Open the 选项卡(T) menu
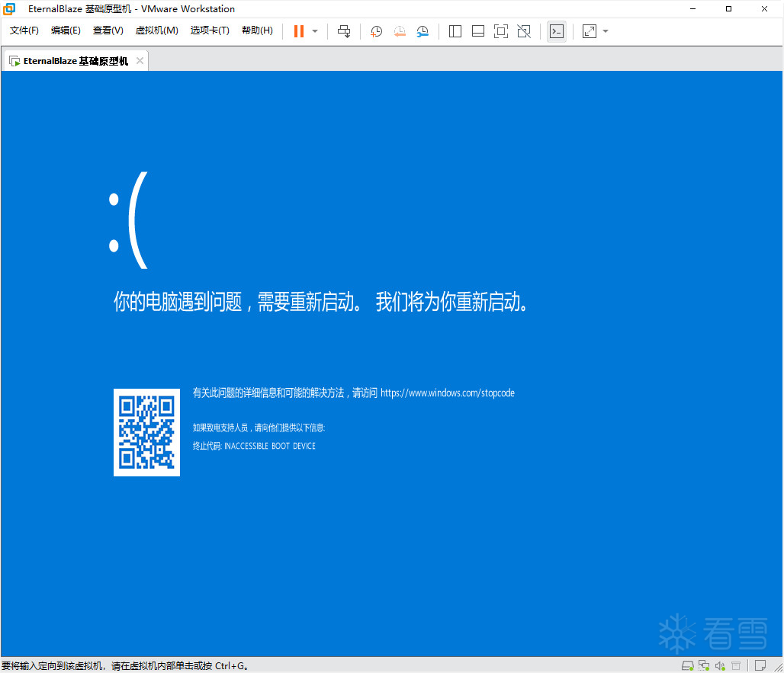The image size is (784, 673). [210, 30]
